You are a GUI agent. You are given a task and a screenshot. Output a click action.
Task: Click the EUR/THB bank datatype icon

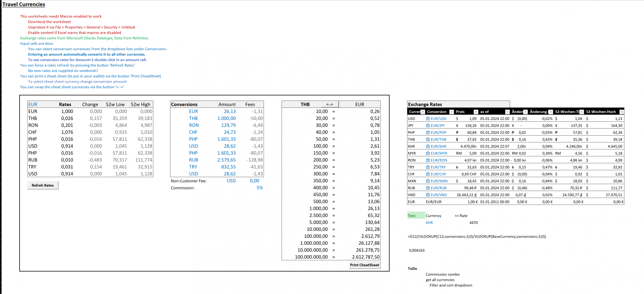[428, 139]
